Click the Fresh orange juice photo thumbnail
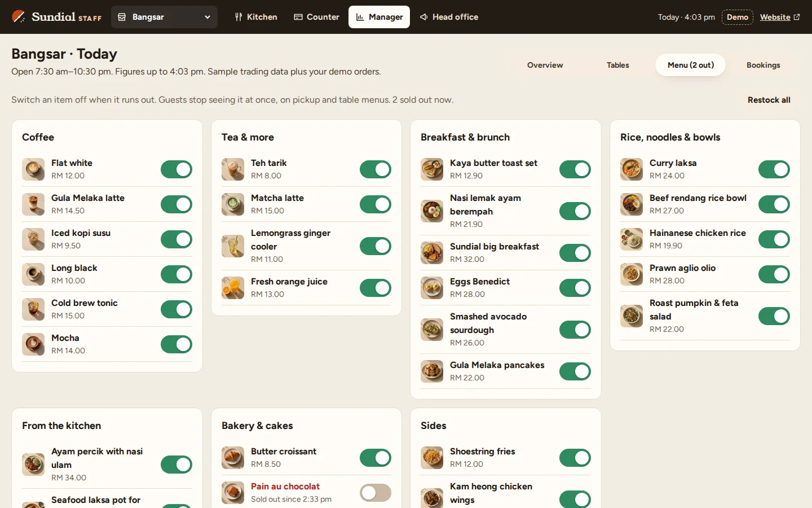Screen dimensions: 812x508 pyautogui.click(x=233, y=288)
